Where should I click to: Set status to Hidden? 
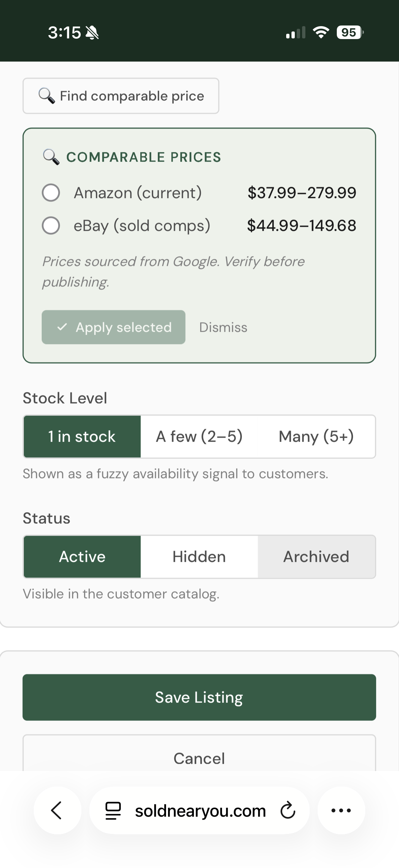199,557
